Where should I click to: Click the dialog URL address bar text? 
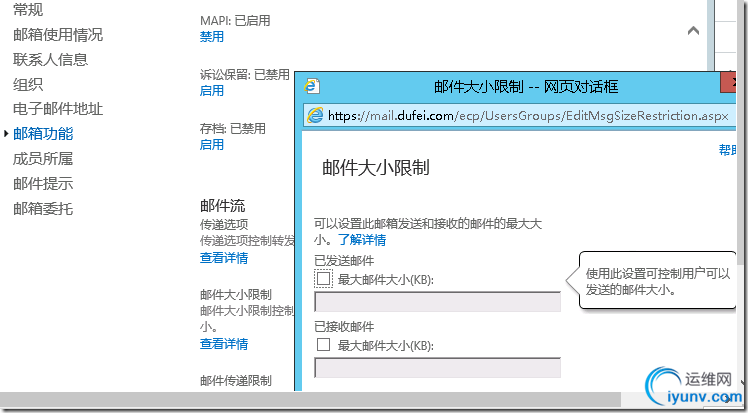click(x=528, y=116)
